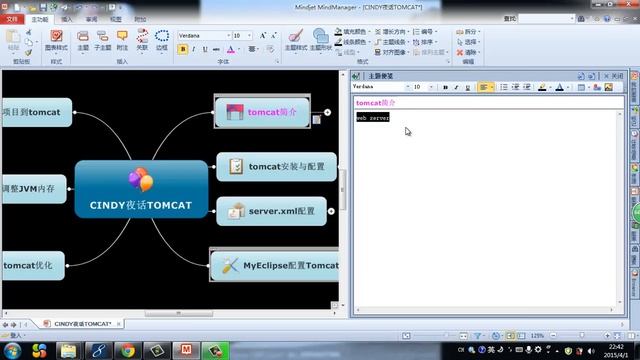
Task: Select the tomcat安装与配置 topic
Action: point(276,167)
